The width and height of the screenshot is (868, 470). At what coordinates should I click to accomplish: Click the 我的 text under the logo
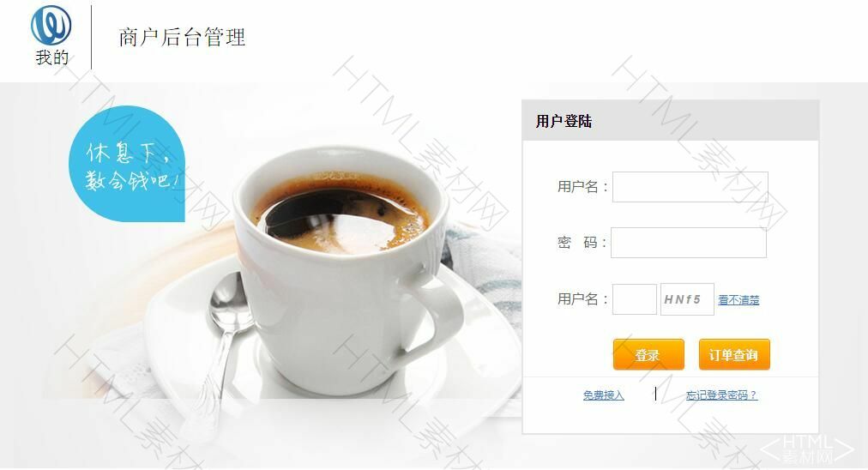point(51,57)
